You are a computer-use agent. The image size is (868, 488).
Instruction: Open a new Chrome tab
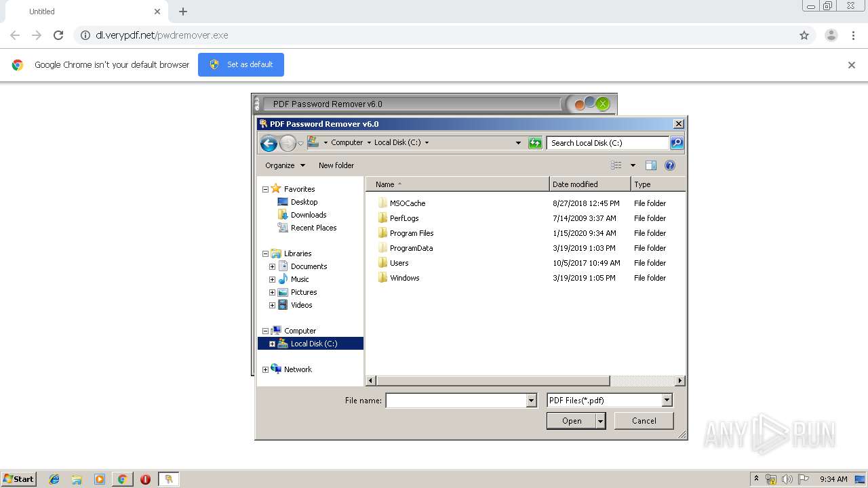coord(183,12)
